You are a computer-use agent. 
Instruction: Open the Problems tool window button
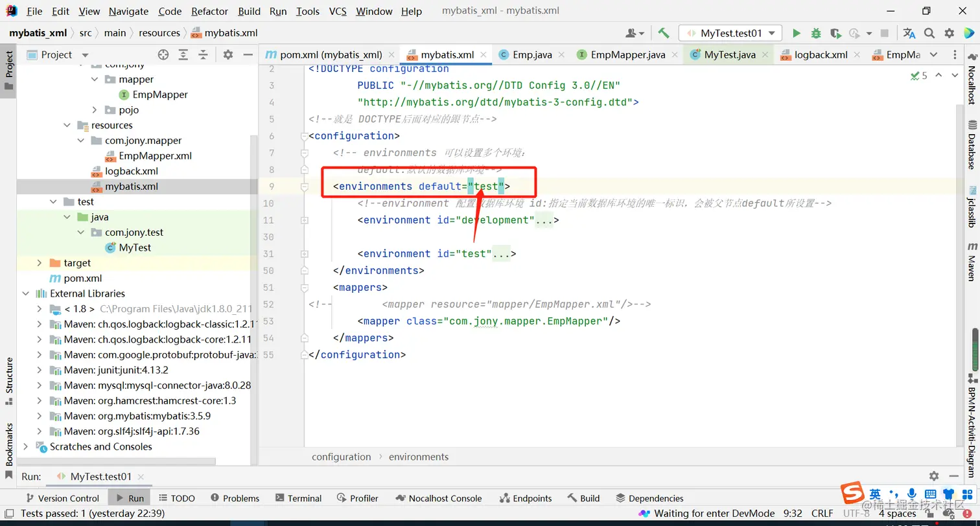[x=235, y=498]
